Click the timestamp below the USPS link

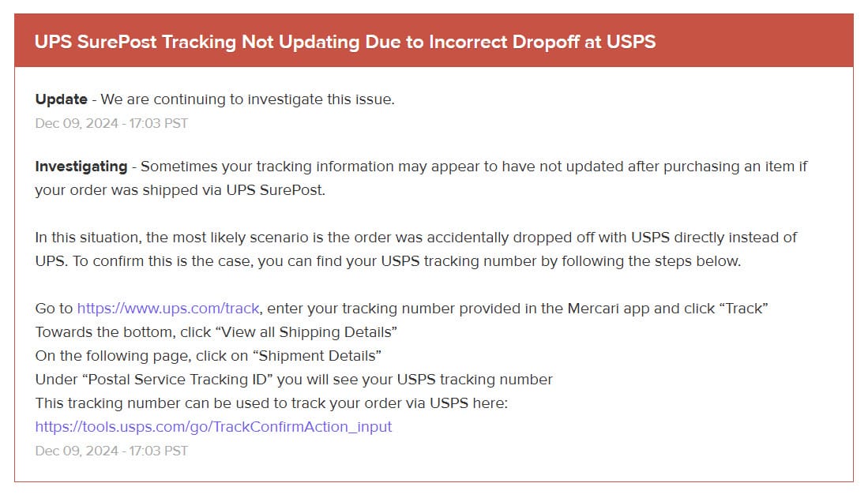point(111,451)
